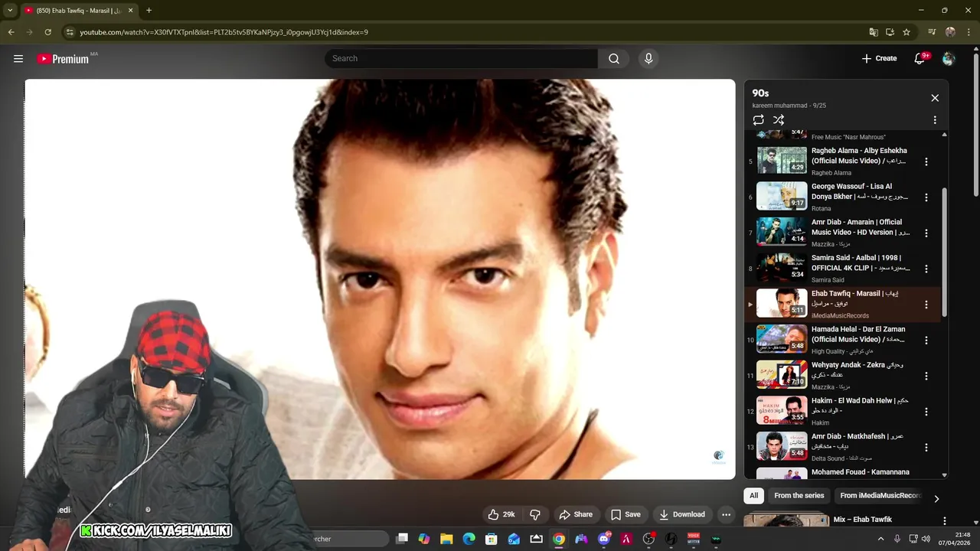Select Hamada Helal - Dar El Zaman title
The height and width of the screenshot is (551, 980).
pos(859,334)
